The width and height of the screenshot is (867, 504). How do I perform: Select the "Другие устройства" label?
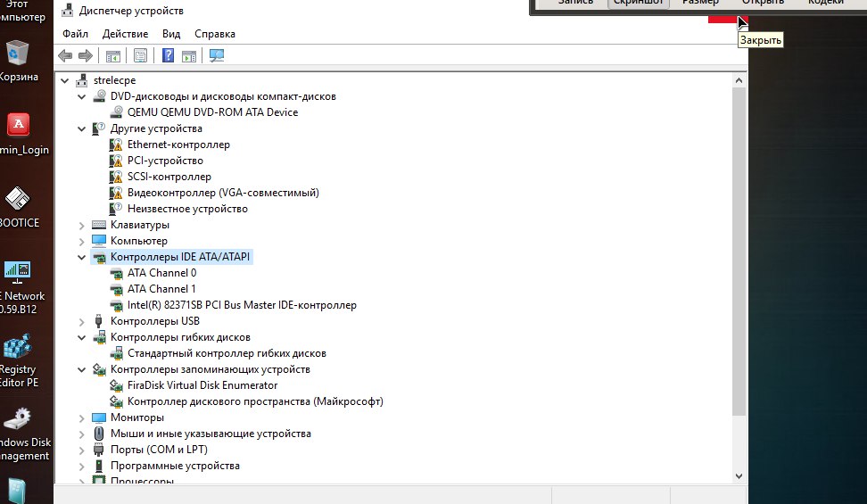[x=156, y=128]
